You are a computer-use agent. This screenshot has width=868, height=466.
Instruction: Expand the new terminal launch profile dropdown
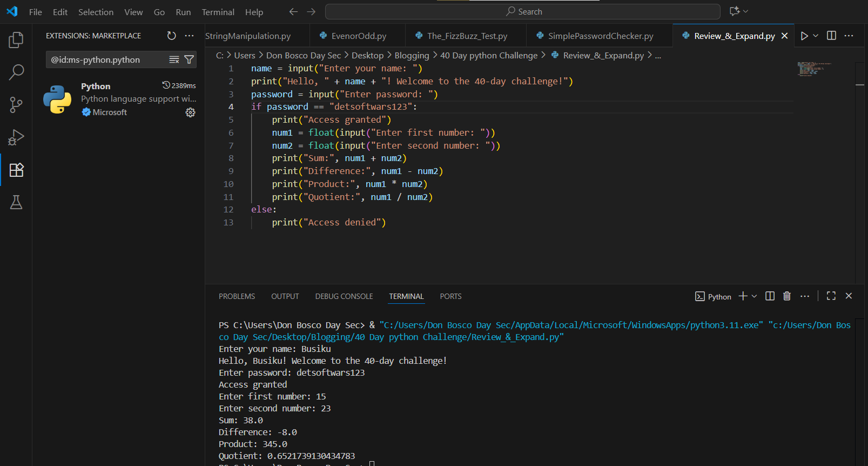tap(755, 296)
